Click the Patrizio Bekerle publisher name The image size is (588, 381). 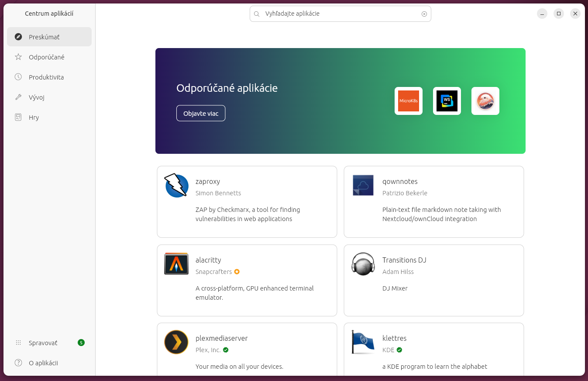405,193
